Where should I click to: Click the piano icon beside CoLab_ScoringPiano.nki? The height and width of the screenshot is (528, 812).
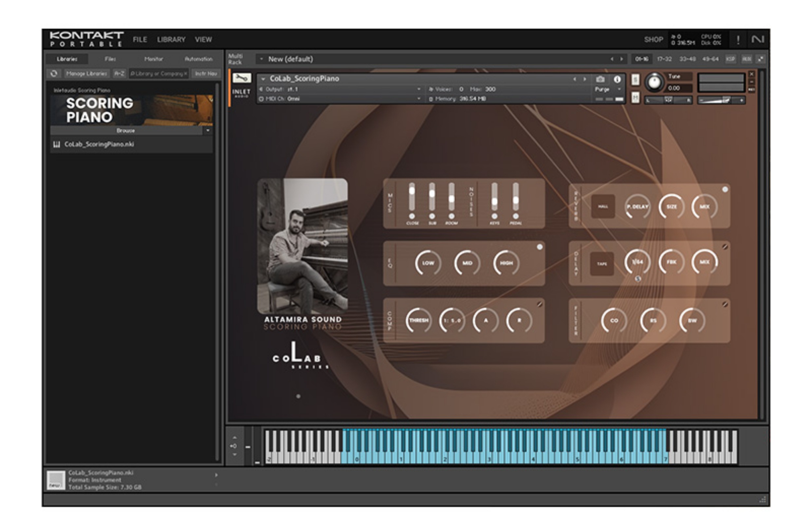point(57,144)
